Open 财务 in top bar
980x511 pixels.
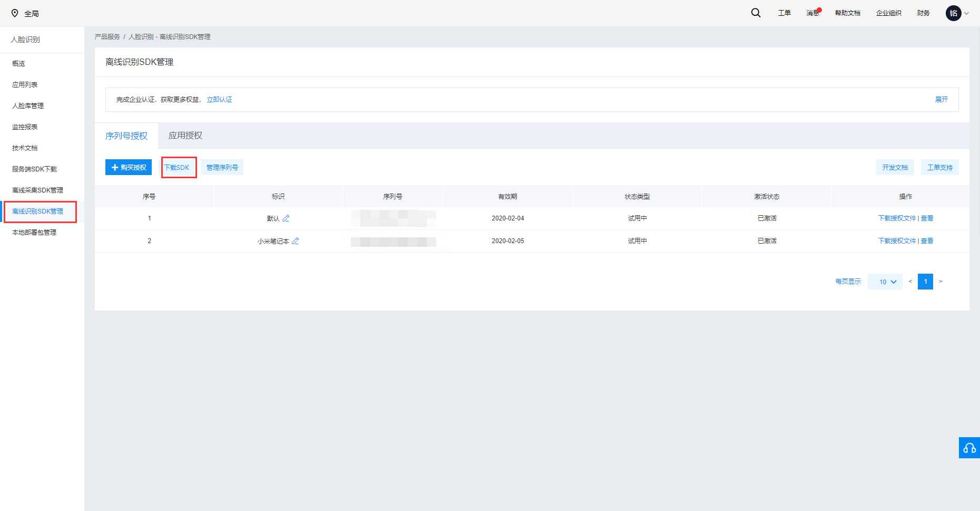click(923, 13)
